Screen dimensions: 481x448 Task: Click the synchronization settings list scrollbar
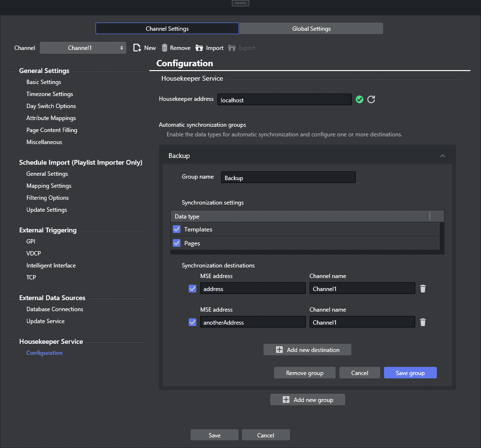pos(442,235)
